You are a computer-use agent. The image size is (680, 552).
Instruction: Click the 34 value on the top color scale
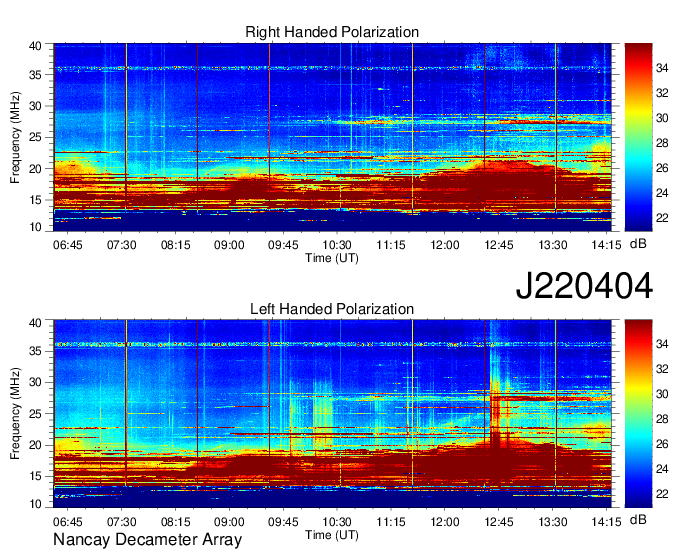click(x=662, y=68)
